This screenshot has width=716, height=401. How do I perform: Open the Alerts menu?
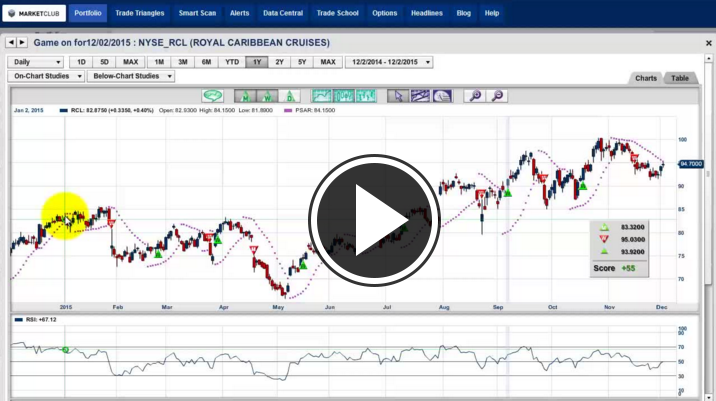240,13
